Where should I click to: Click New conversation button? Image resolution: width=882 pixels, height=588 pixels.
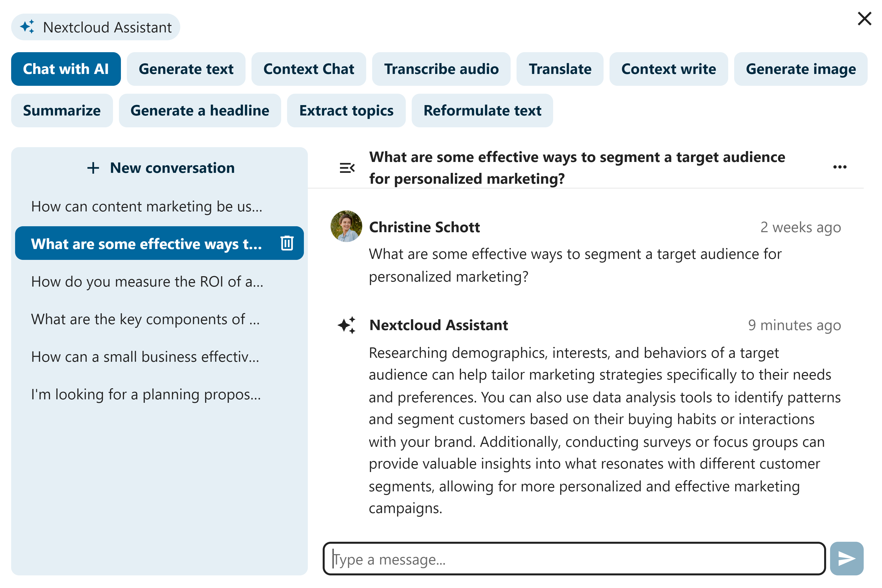159,167
